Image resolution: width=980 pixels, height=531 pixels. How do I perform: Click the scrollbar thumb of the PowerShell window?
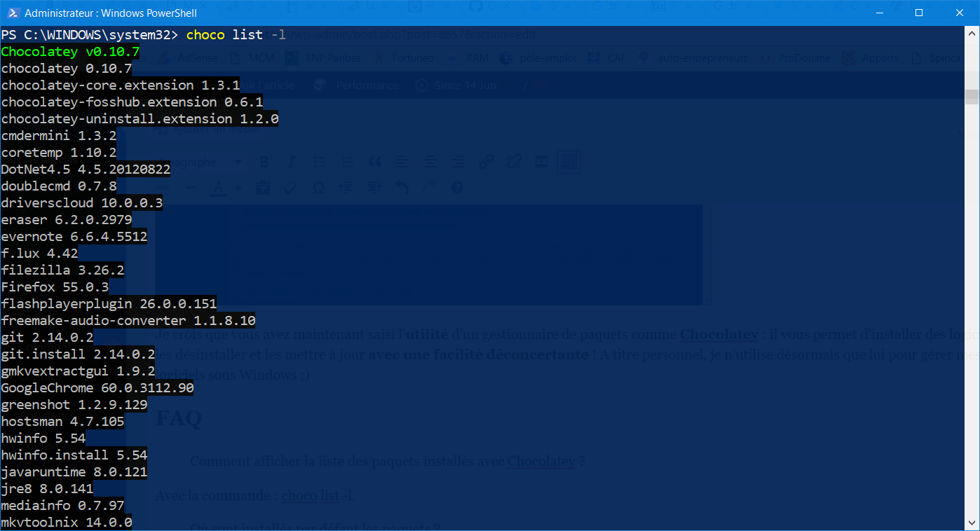click(x=972, y=97)
